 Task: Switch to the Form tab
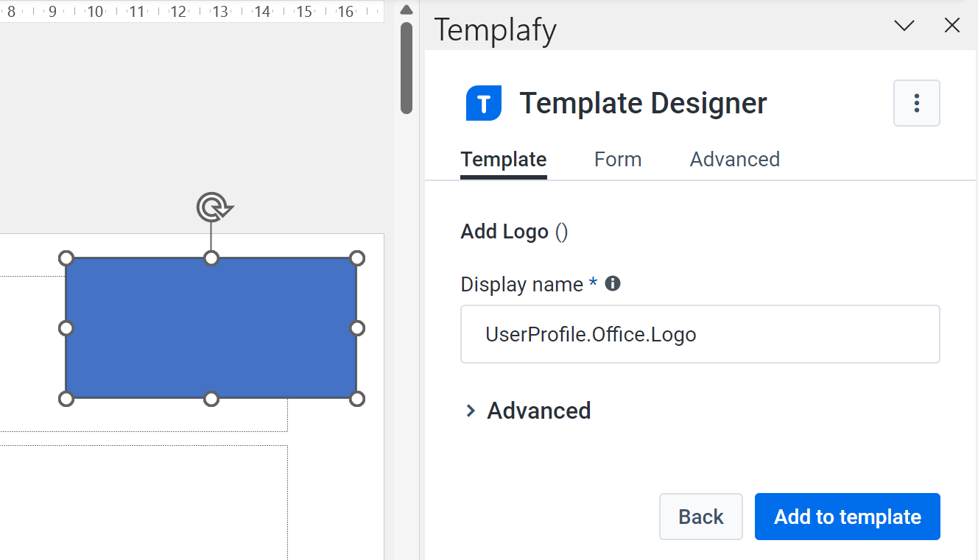click(617, 159)
